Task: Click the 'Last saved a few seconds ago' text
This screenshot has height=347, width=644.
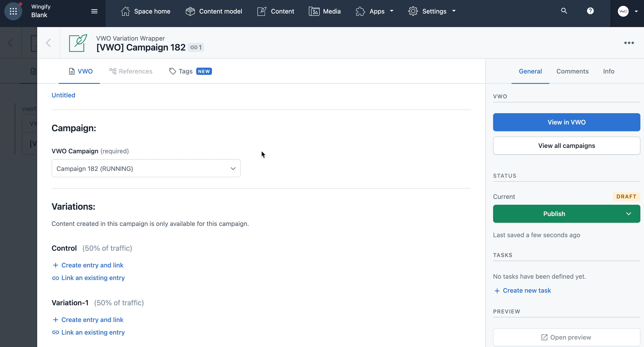Action: (x=537, y=235)
